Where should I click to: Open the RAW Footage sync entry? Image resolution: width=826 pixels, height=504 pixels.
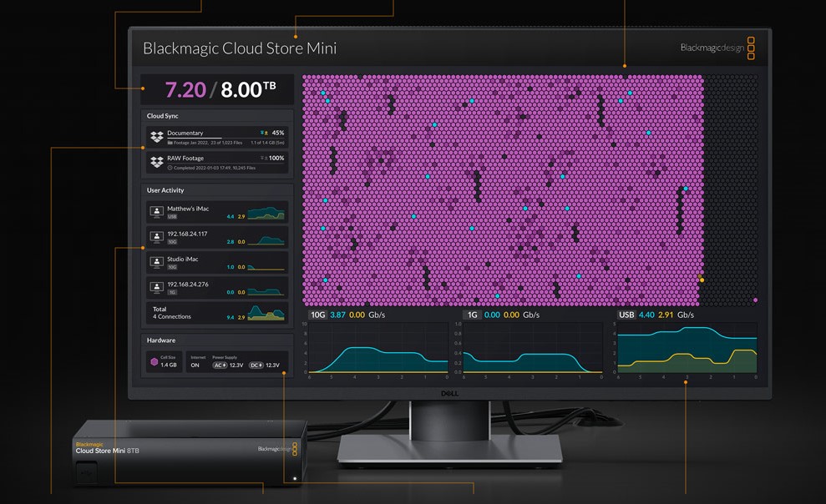(x=217, y=163)
